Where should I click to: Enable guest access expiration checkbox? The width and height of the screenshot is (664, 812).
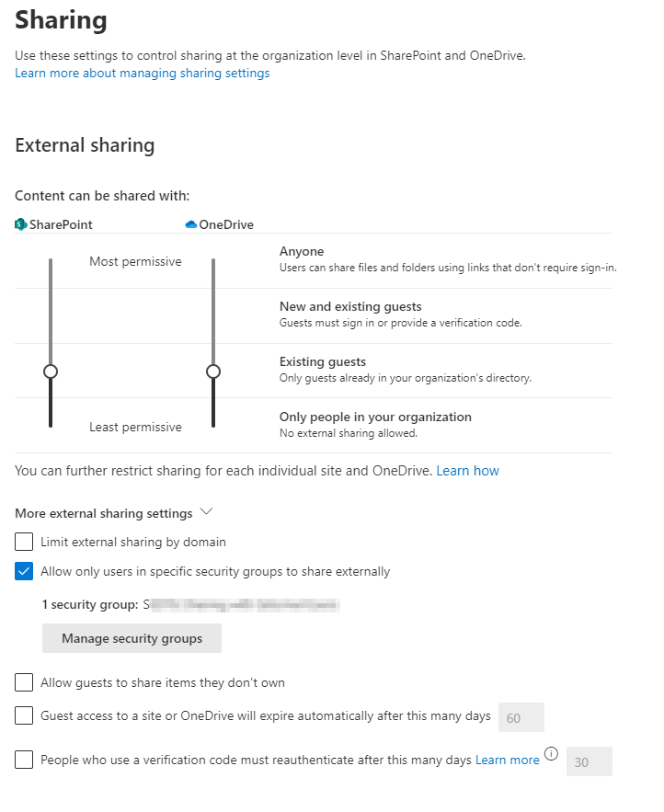(24, 715)
